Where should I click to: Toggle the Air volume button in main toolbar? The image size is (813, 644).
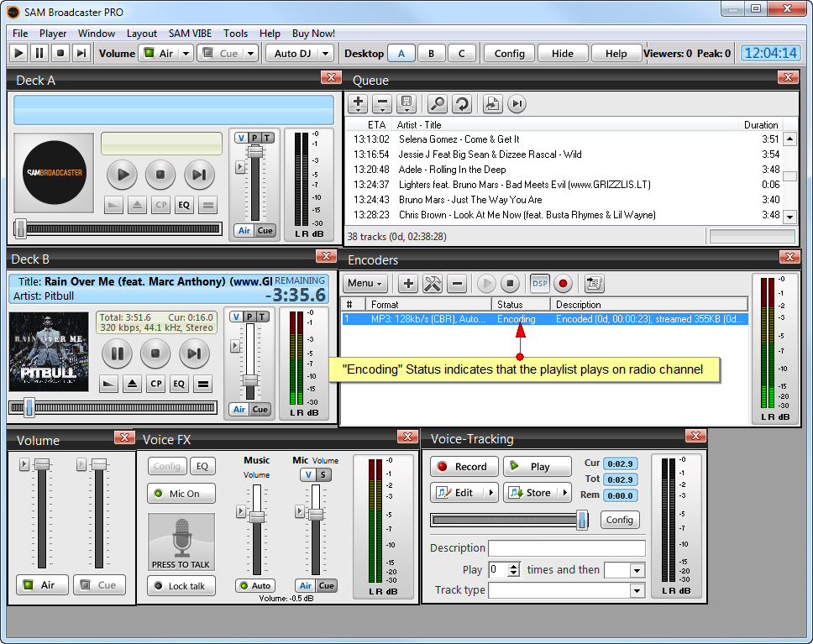[x=160, y=53]
